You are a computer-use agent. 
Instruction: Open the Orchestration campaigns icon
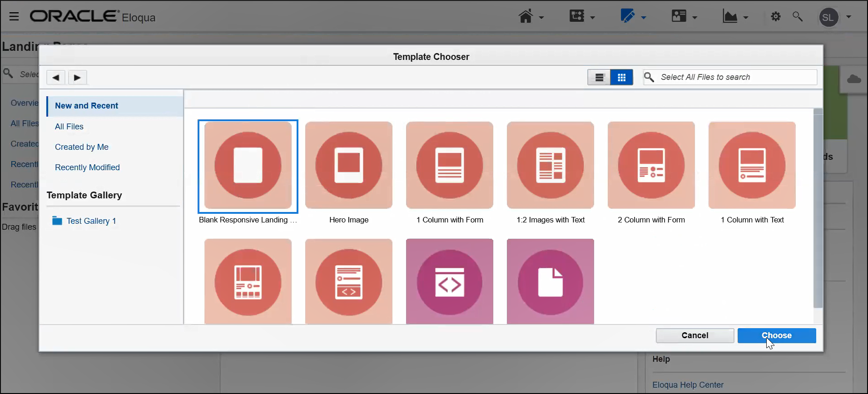[x=577, y=16]
